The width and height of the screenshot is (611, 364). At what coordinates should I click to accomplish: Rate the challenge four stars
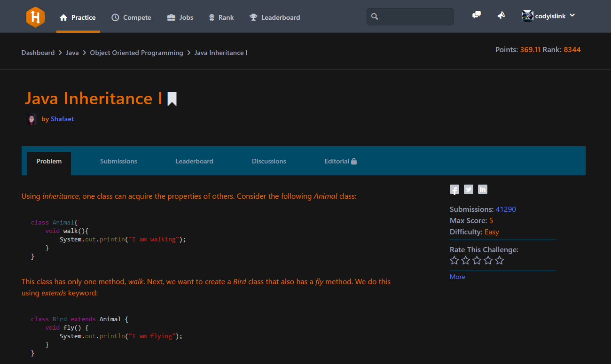(488, 260)
